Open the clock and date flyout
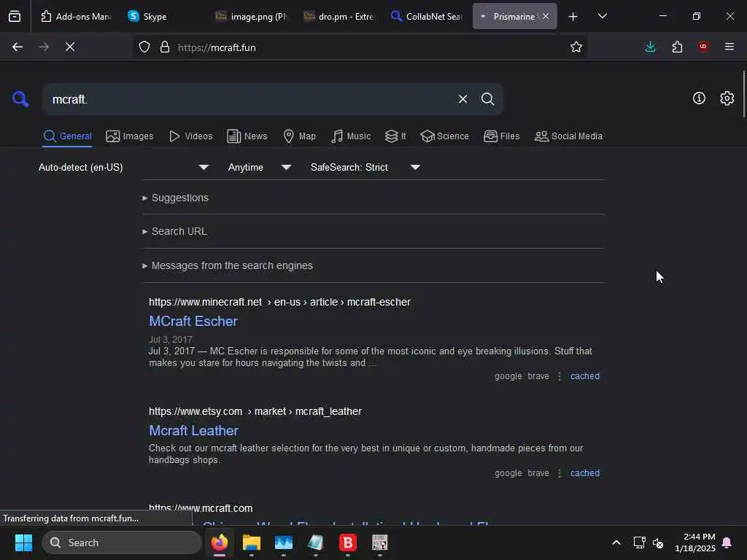The width and height of the screenshot is (747, 560). click(695, 542)
